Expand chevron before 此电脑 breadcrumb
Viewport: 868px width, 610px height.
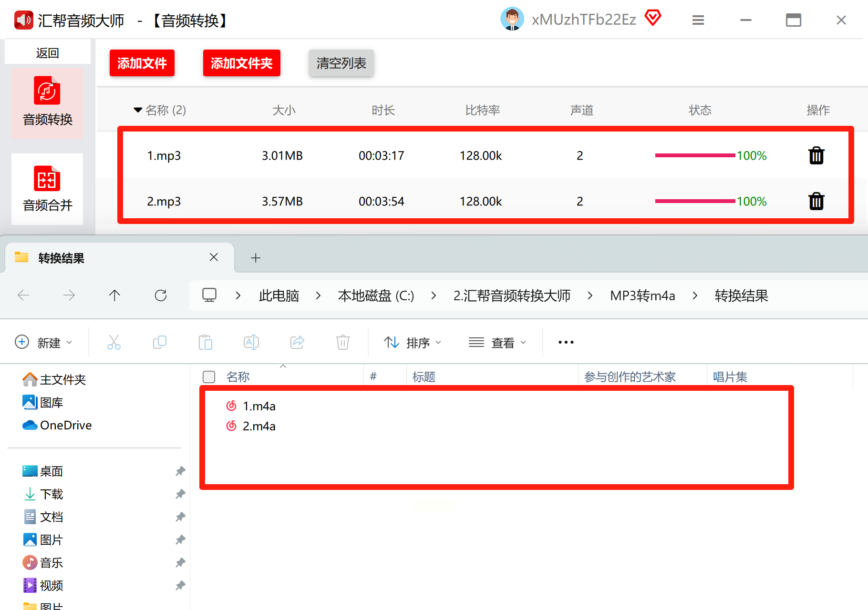pos(238,295)
